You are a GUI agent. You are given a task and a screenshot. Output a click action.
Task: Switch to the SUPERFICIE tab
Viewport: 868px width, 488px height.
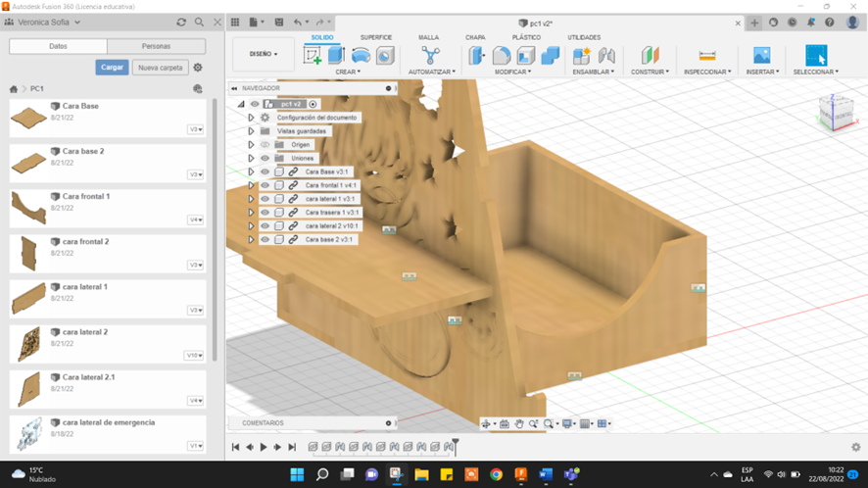(376, 37)
